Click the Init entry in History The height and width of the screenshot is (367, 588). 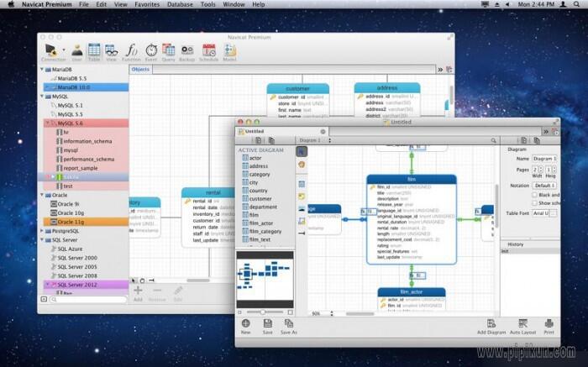click(530, 251)
